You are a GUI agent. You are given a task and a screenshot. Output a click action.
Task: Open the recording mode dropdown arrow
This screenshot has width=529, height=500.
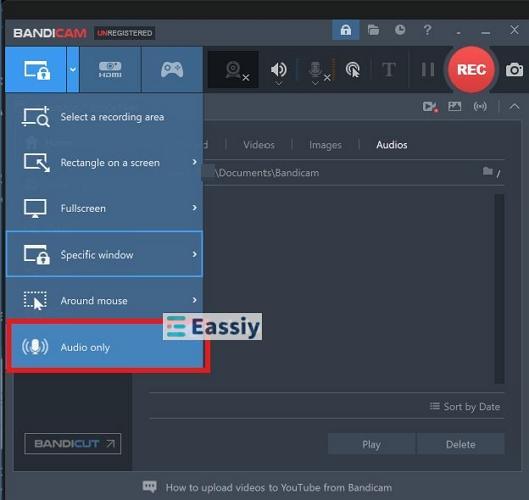coord(73,70)
